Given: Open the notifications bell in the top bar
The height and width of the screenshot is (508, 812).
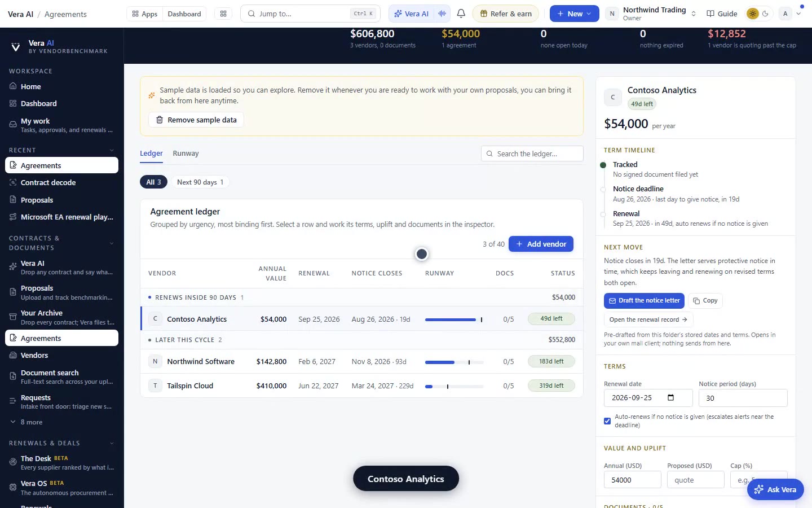Looking at the screenshot, I should tap(461, 14).
